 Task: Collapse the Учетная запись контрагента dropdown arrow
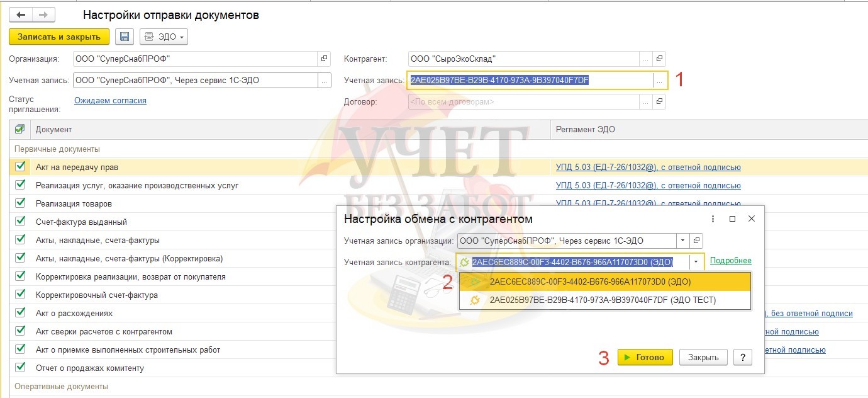click(x=696, y=262)
